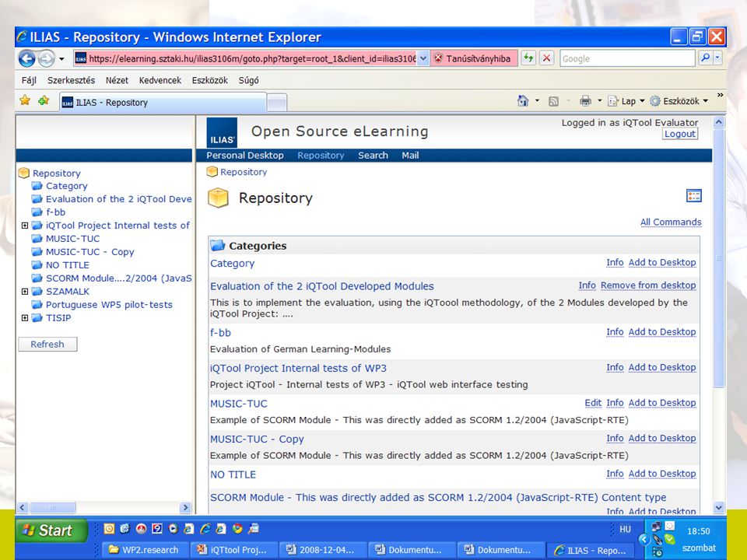The height and width of the screenshot is (560, 747).
Task: Open the Nézet menu
Action: (x=117, y=80)
